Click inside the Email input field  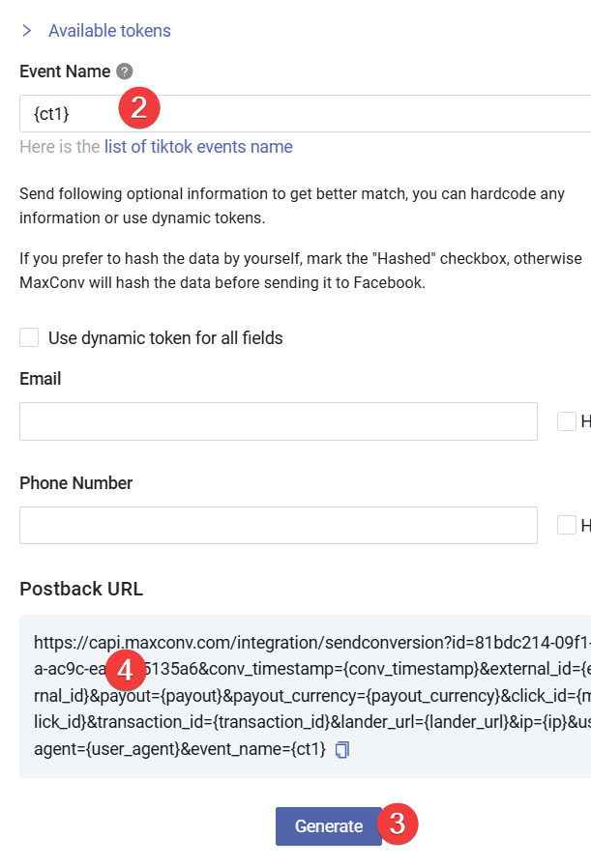coord(278,420)
